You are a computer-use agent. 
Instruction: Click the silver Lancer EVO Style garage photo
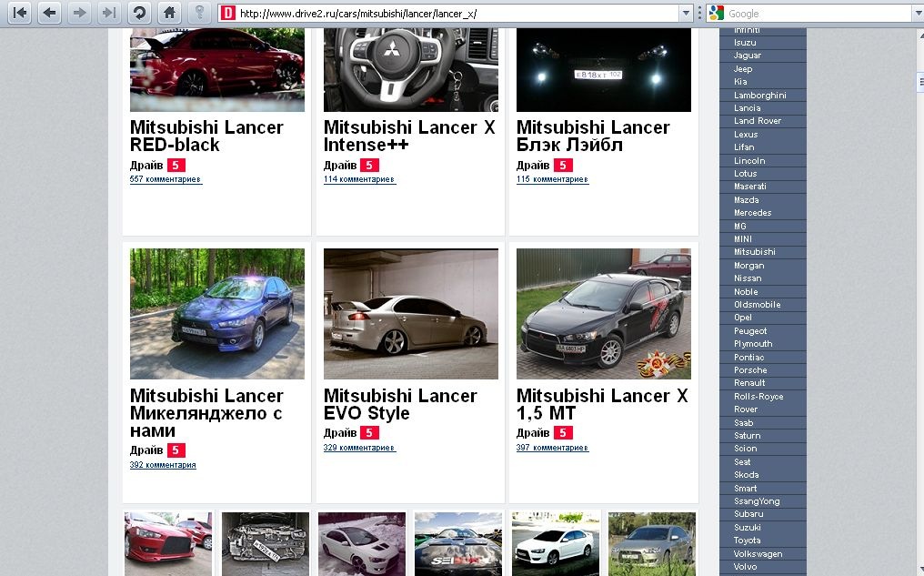pos(411,314)
